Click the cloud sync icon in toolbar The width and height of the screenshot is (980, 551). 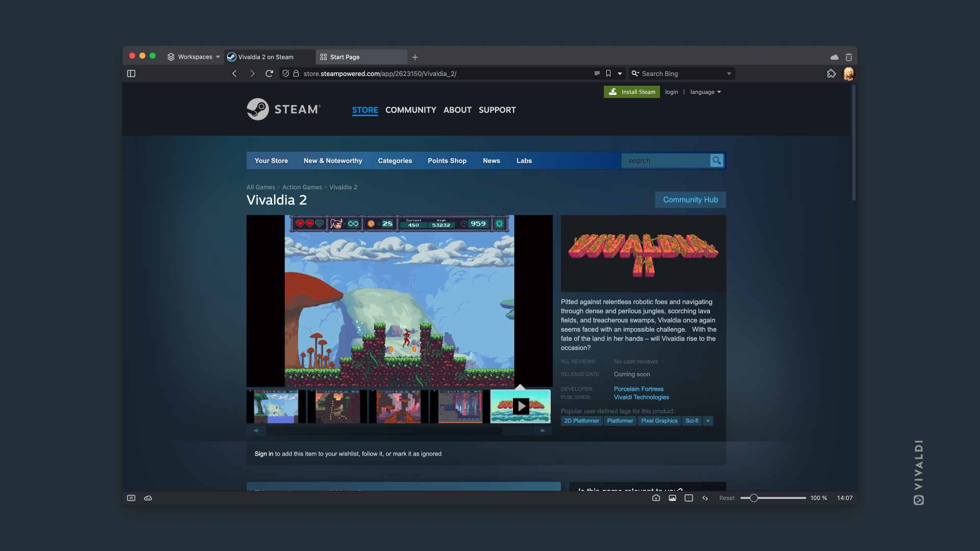tap(834, 57)
